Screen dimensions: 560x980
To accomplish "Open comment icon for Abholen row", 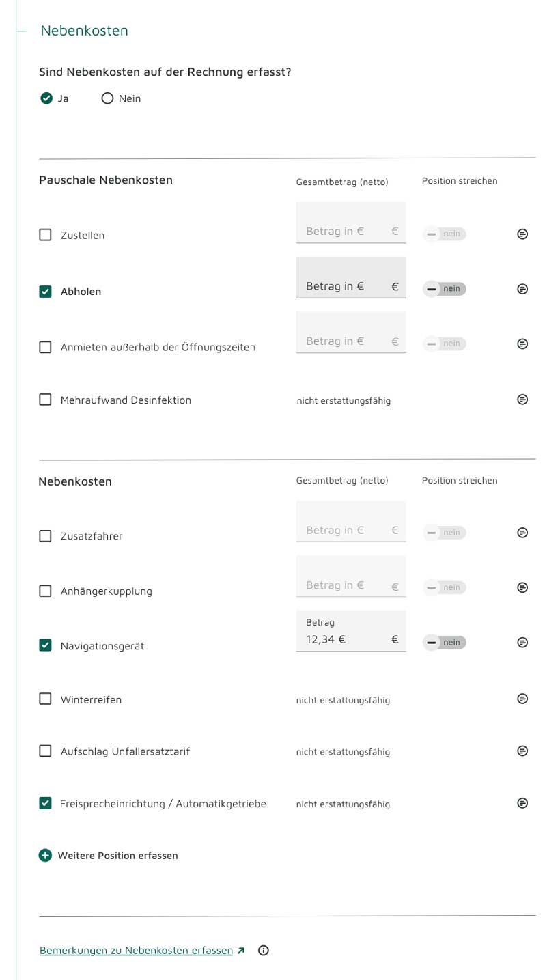I will tap(522, 289).
